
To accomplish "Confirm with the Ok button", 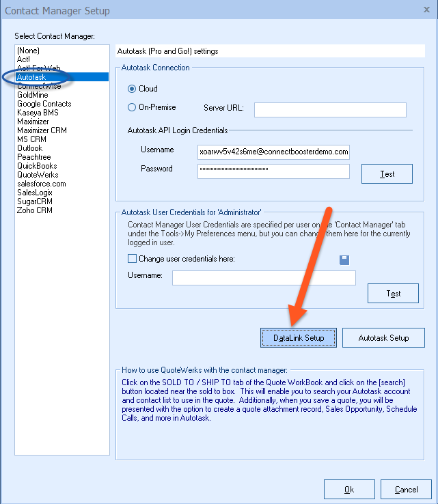I will point(349,490).
